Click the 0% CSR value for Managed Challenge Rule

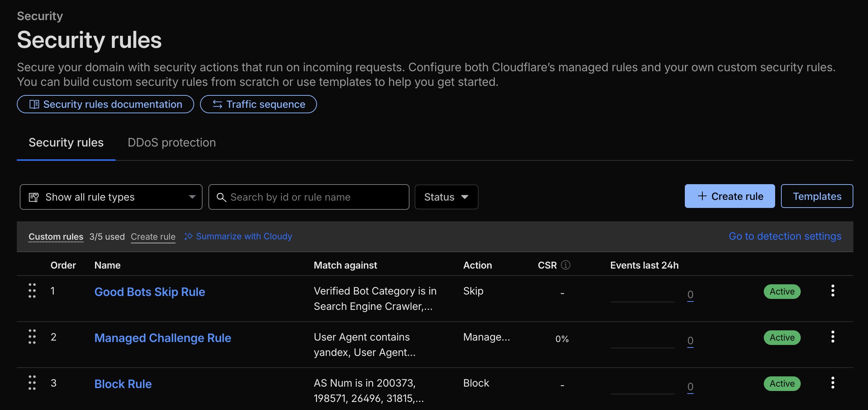[x=561, y=339]
